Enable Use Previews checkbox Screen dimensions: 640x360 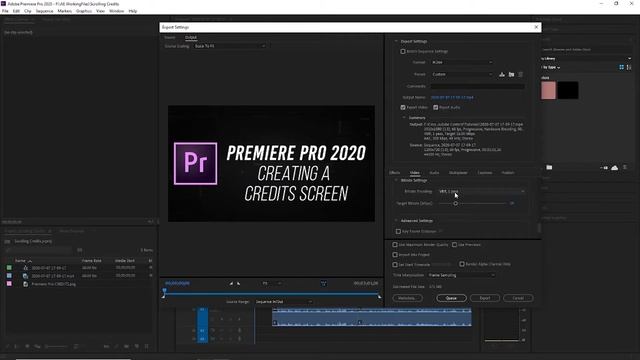pyautogui.click(x=454, y=245)
